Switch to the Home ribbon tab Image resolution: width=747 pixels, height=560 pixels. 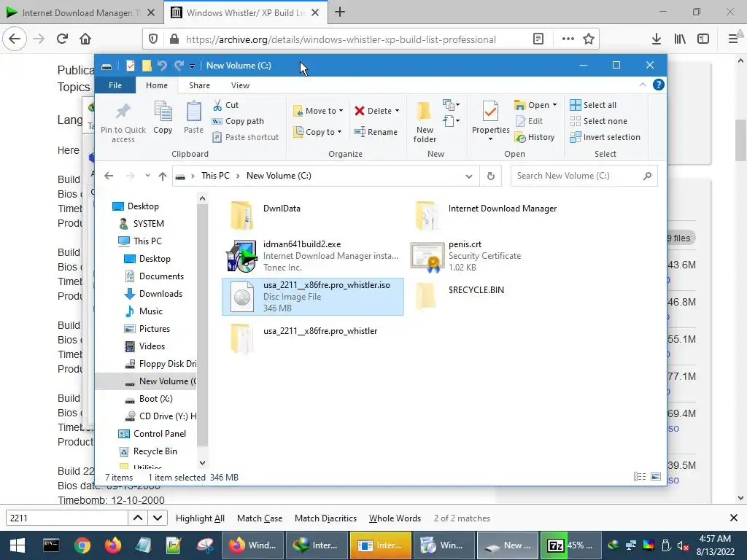coord(157,85)
